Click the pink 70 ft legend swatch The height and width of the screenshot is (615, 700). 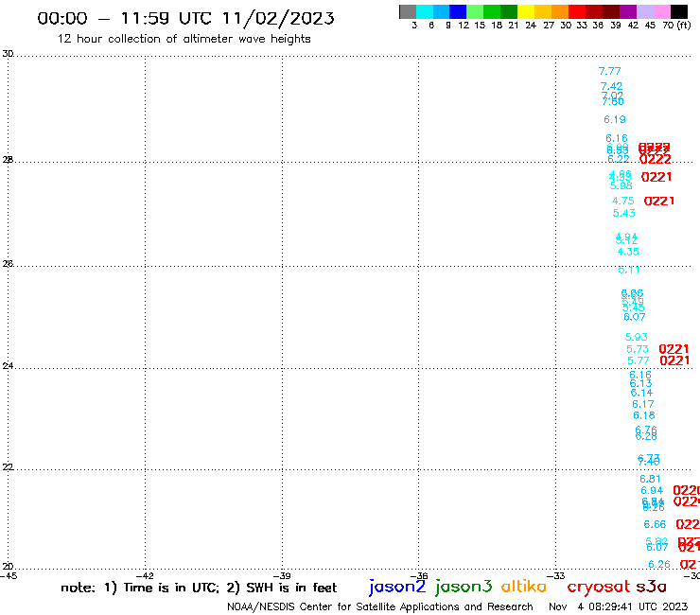pos(661,11)
